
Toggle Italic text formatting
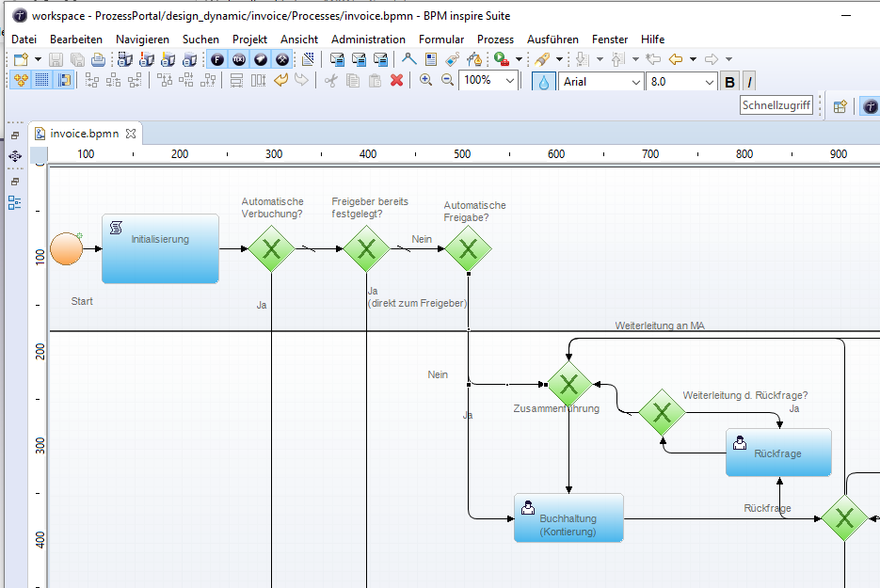tap(750, 82)
